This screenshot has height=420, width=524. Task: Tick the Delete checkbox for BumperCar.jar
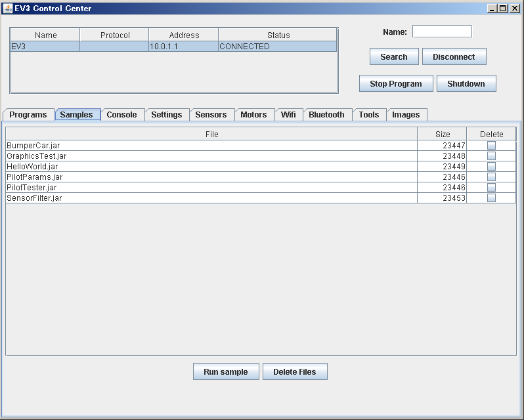click(491, 145)
